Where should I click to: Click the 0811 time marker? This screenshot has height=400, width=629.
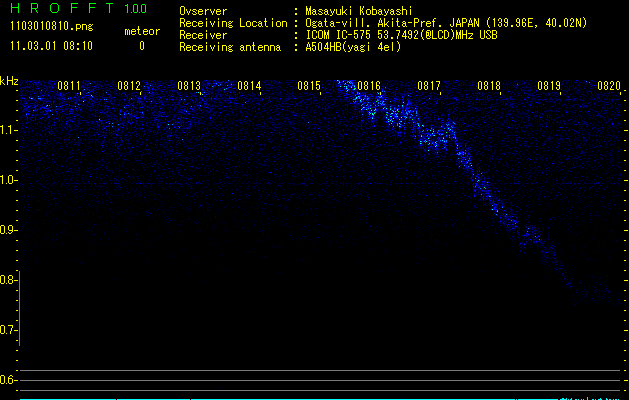click(69, 86)
